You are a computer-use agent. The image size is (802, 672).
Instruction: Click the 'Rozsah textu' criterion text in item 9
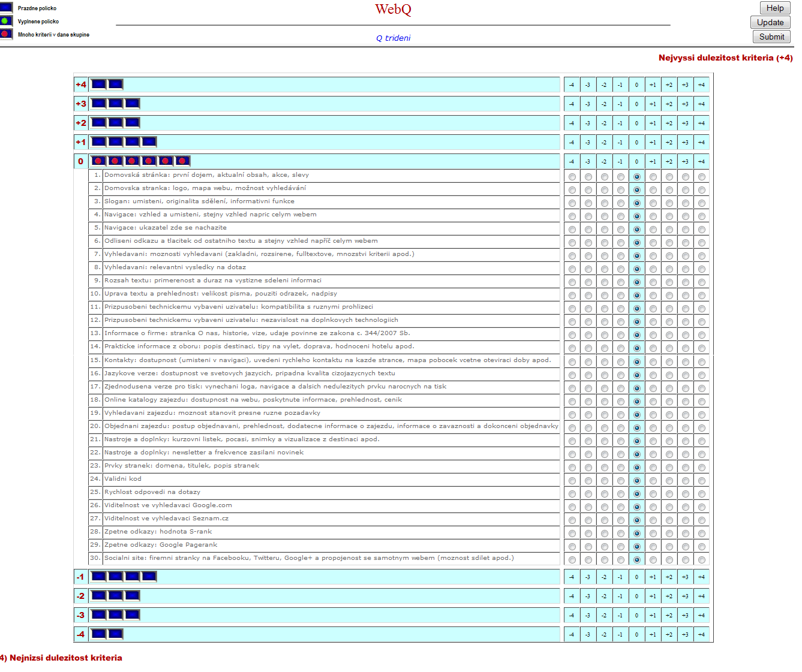[213, 281]
